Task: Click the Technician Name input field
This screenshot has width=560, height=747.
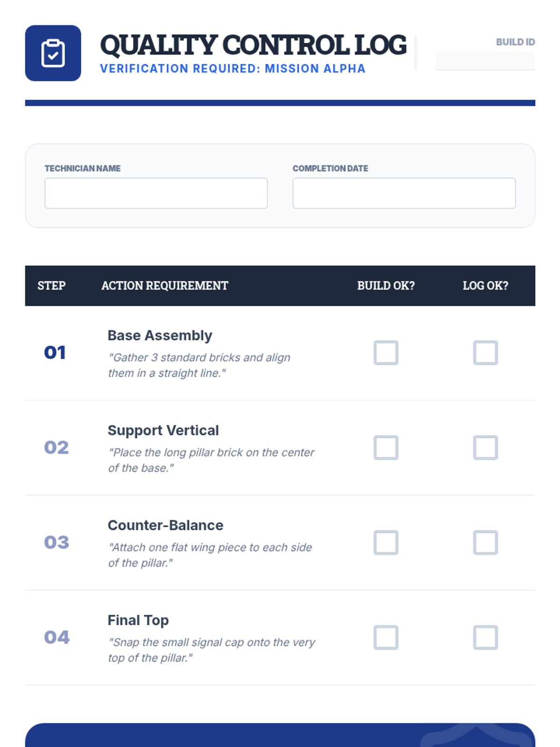Action: 156,193
